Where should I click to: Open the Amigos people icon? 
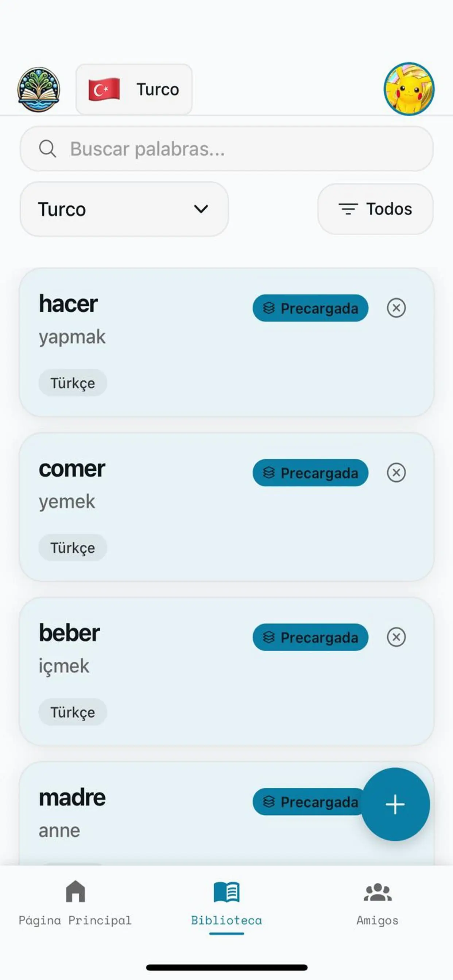377,892
